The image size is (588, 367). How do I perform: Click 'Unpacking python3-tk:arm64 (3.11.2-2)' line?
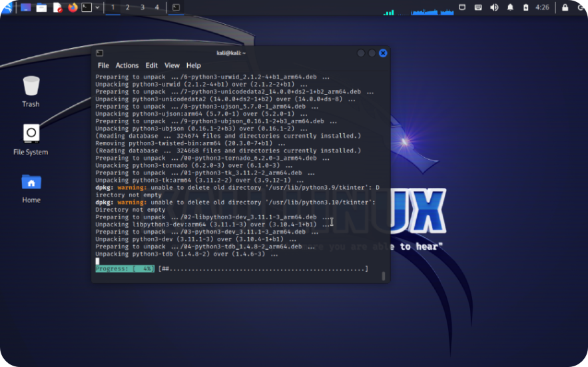point(200,180)
